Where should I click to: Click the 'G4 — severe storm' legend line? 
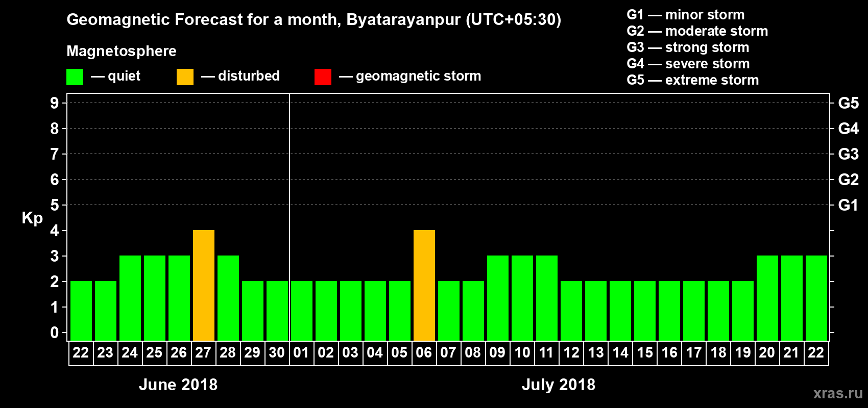coord(688,64)
